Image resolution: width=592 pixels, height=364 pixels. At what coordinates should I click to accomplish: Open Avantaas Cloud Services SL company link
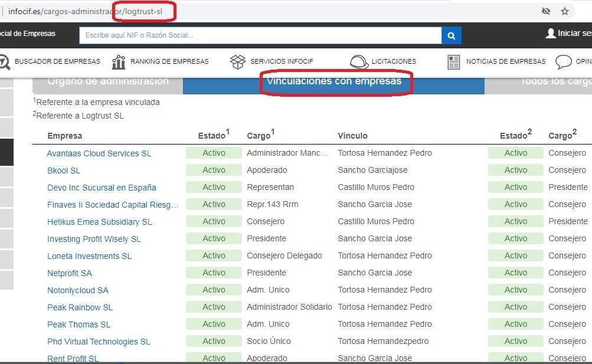pyautogui.click(x=99, y=153)
